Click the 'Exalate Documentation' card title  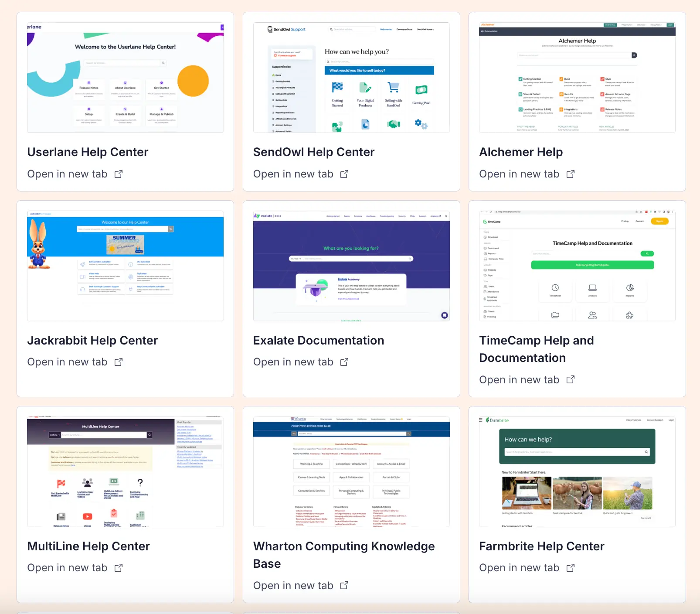click(319, 341)
